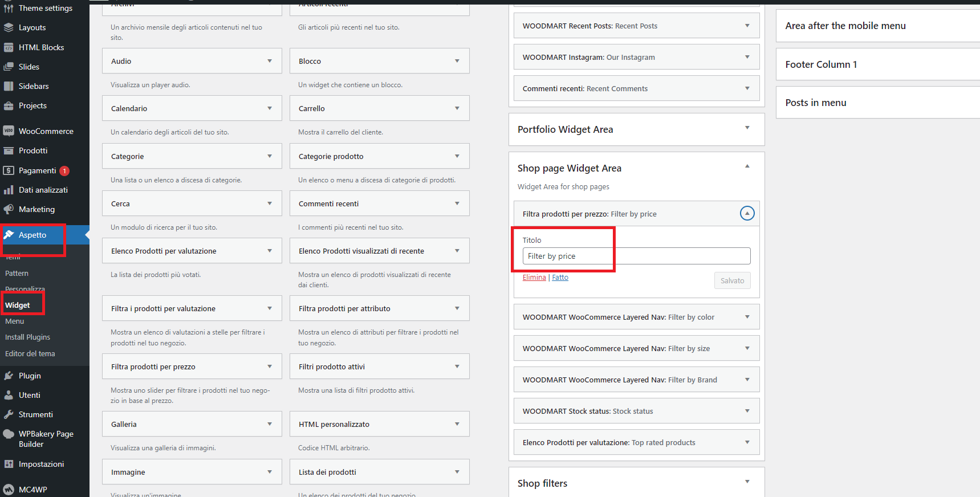Expand the Calendario widget dropdown
Image resolution: width=980 pixels, height=497 pixels.
(270, 108)
